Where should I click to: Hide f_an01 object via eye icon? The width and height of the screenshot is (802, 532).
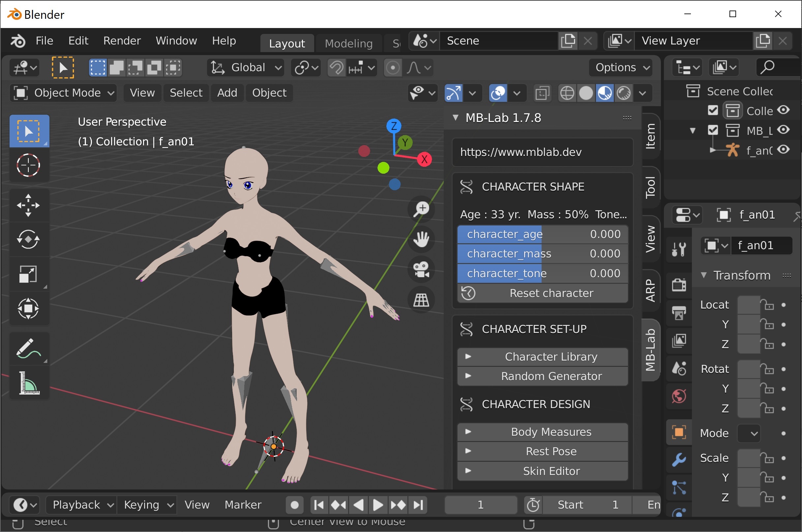tap(784, 150)
